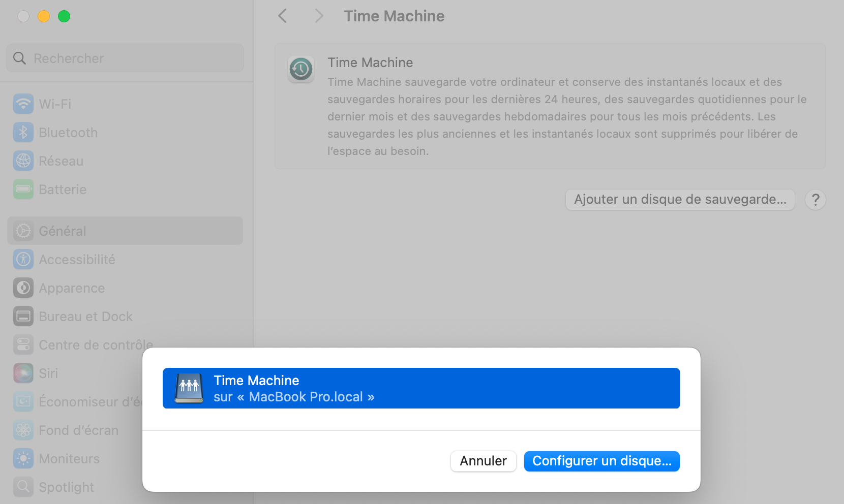
Task: Open the Centre de contrôle icon
Action: tap(23, 345)
